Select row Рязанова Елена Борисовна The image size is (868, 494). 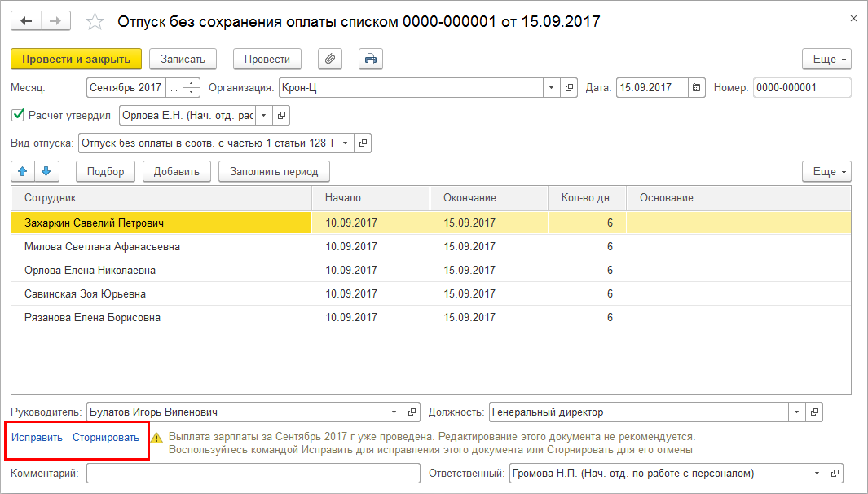(430, 317)
